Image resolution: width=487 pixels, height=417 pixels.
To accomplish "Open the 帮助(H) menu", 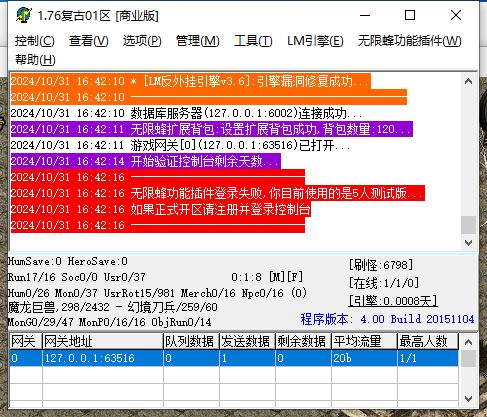I will pos(35,60).
